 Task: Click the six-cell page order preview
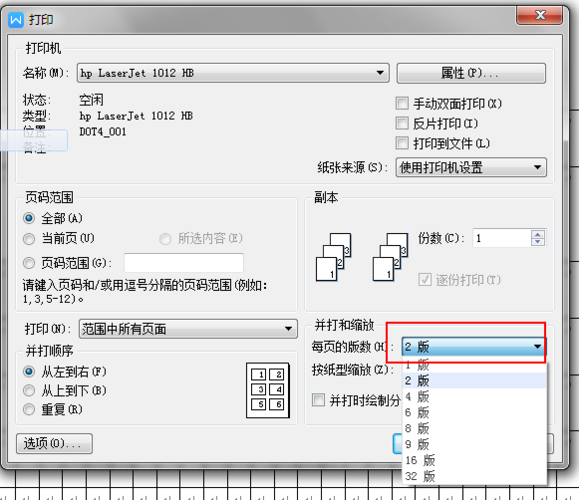tap(268, 390)
